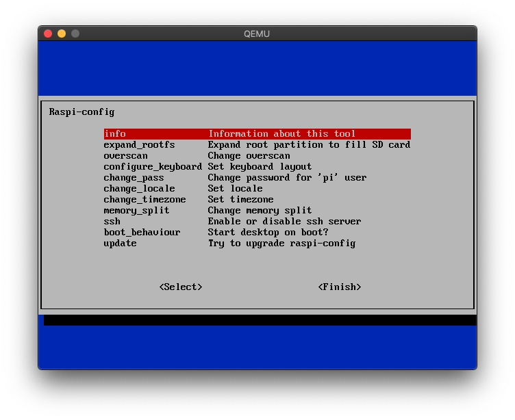Click 'Change password for 'pi' user' text
This screenshot has width=515, height=420.
coord(287,178)
